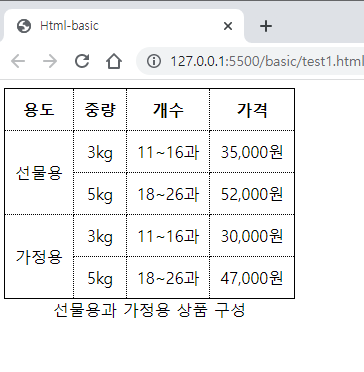Screen dimensions: 364x372
Task: View site information icon in address bar
Action: (154, 61)
